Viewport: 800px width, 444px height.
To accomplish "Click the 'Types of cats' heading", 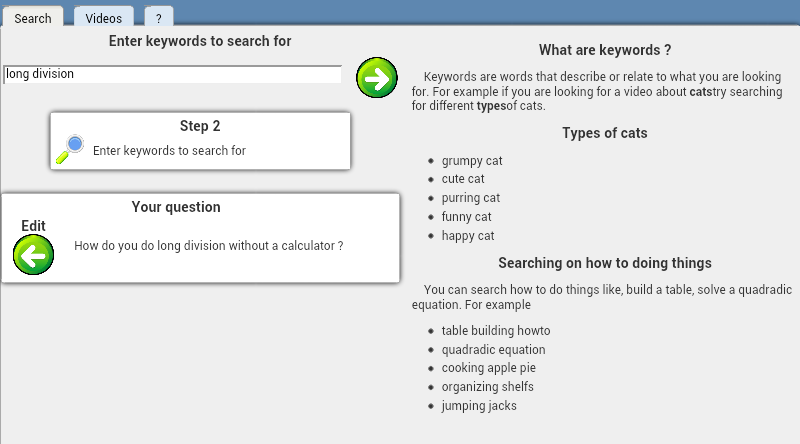I will pos(605,133).
